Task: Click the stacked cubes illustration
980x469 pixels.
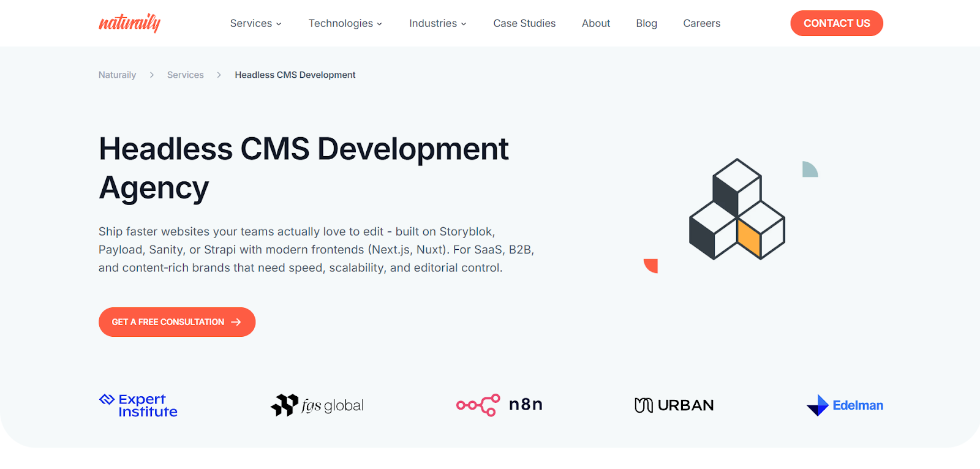Action: (737, 209)
